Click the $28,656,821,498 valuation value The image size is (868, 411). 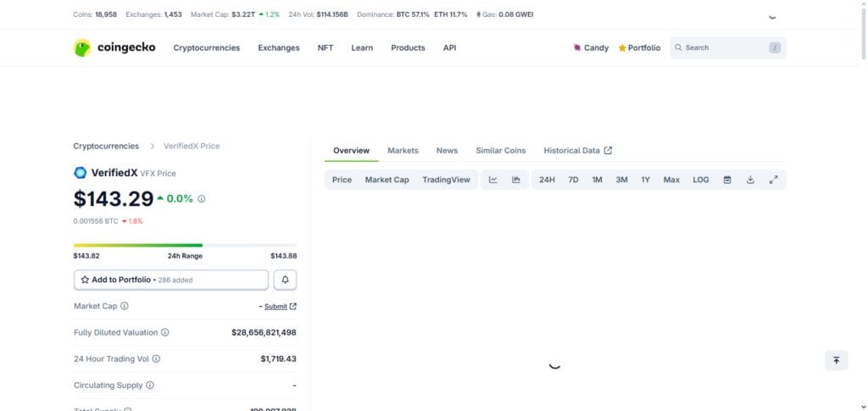tap(264, 332)
